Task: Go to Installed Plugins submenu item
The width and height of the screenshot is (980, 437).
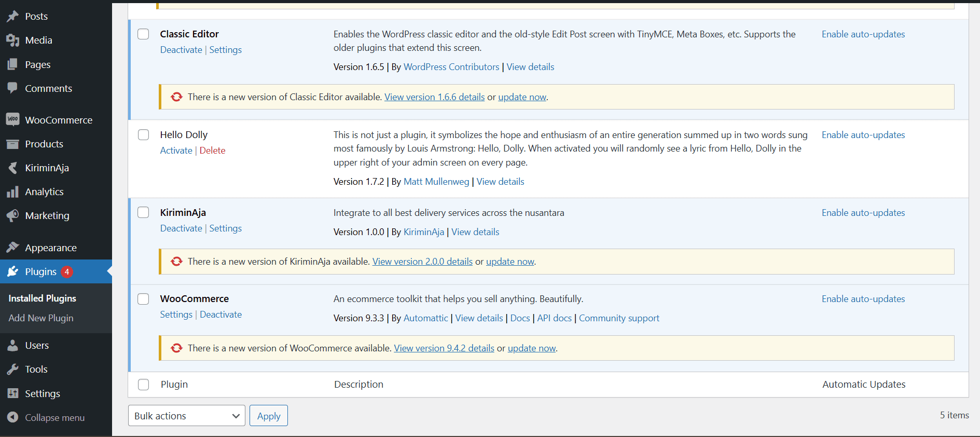Action: point(42,298)
